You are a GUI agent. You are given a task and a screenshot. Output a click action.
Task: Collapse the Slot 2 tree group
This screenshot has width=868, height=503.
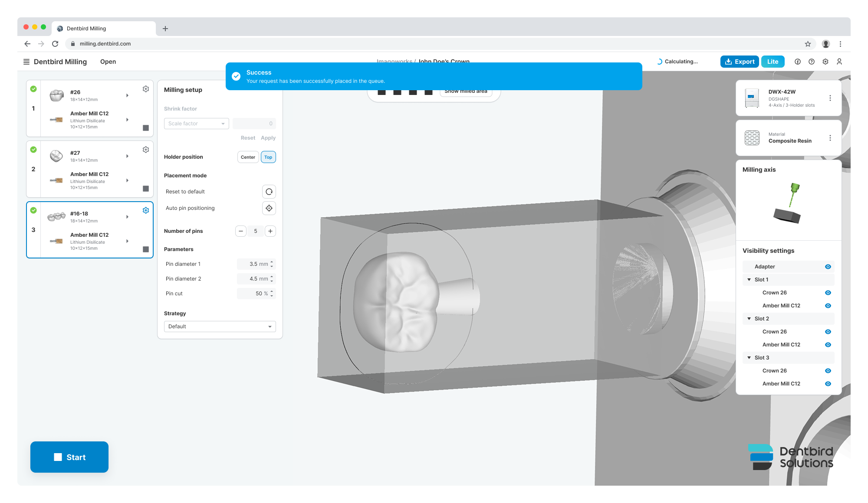(x=749, y=319)
